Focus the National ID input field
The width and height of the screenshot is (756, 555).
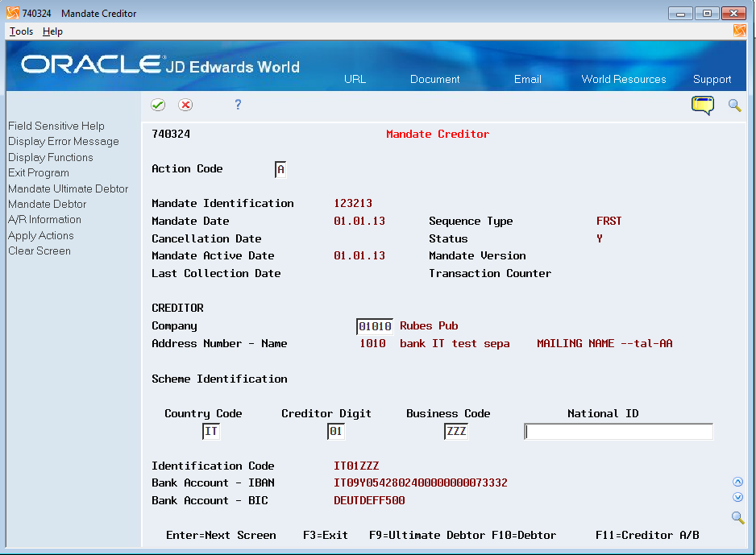tap(619, 431)
